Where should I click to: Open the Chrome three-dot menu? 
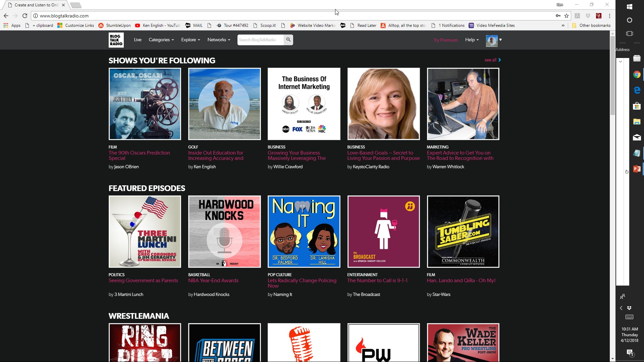coord(609,16)
